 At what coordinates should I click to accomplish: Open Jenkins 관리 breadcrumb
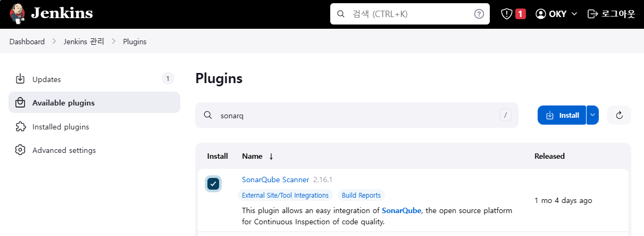84,42
